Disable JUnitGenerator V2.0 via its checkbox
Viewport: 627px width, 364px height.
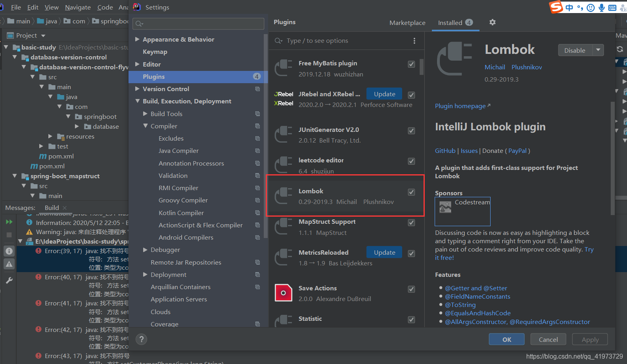pos(412,131)
